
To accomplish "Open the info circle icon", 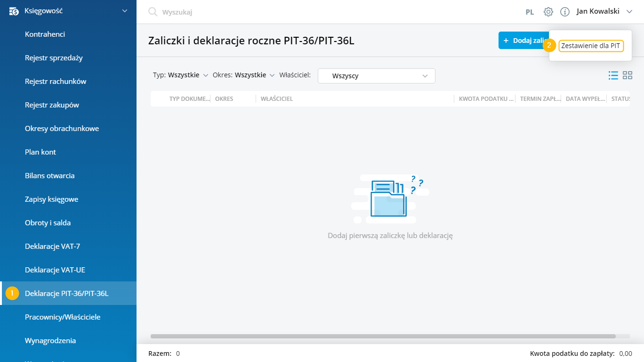I will click(x=565, y=12).
